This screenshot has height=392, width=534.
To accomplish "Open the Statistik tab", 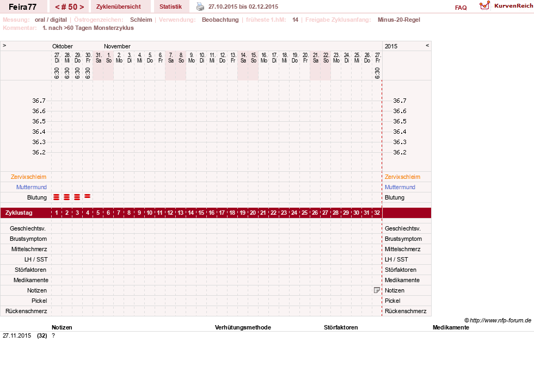I will [x=170, y=7].
